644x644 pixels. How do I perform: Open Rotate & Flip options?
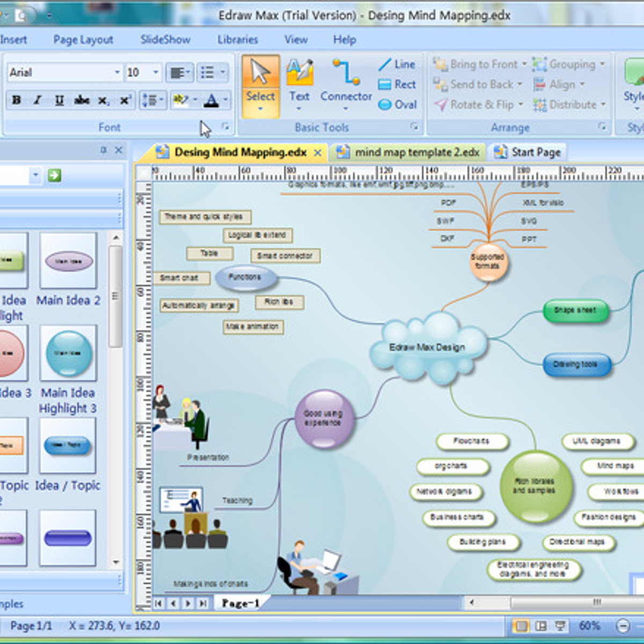click(478, 105)
